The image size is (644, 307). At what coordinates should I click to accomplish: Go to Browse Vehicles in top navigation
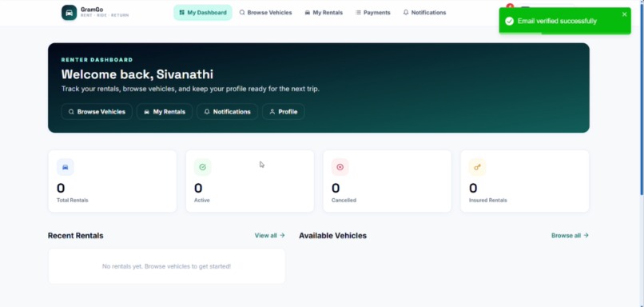pos(266,13)
